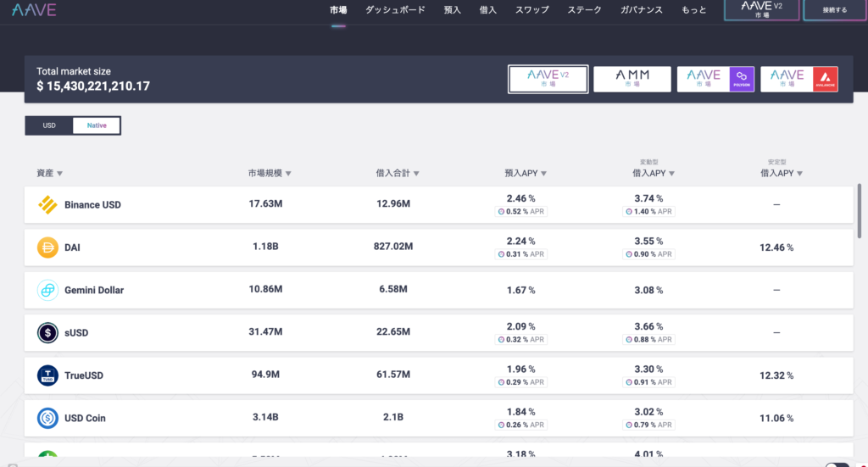Click incentive icon beside USD Coin 0.26% APR
The image size is (868, 467).
[x=501, y=425]
